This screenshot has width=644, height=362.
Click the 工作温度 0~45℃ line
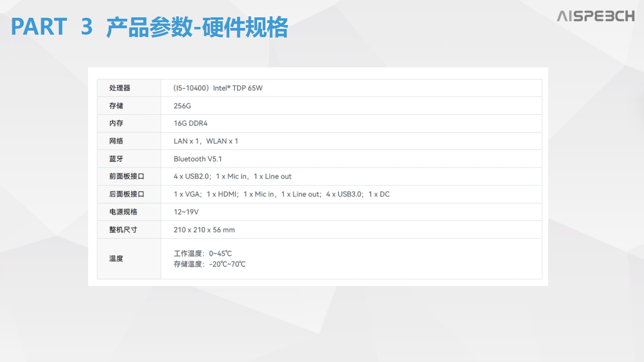203,253
